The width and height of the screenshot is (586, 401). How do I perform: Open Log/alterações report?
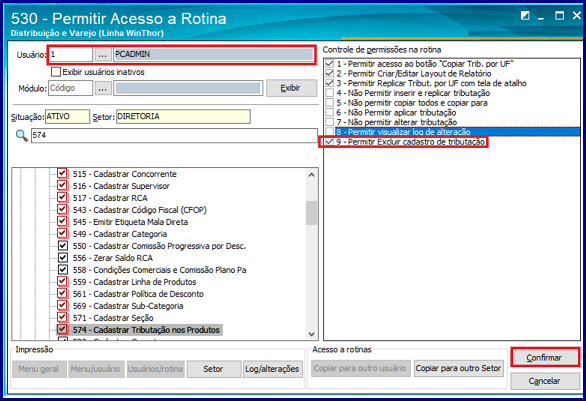272,369
